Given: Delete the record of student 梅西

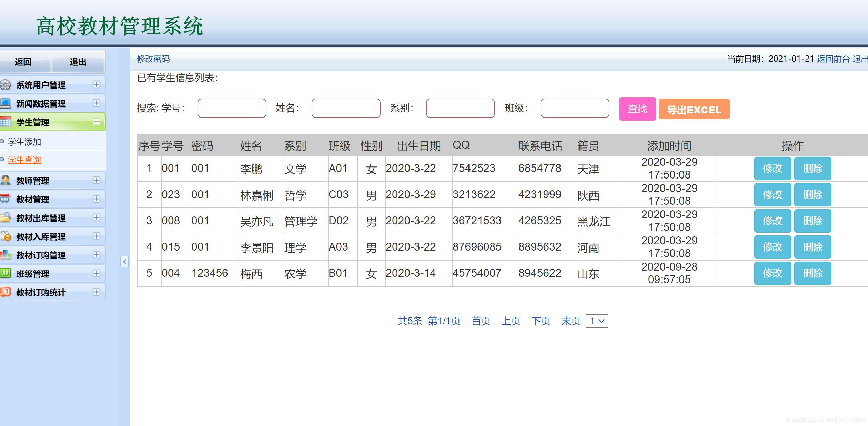Looking at the screenshot, I should (x=813, y=273).
